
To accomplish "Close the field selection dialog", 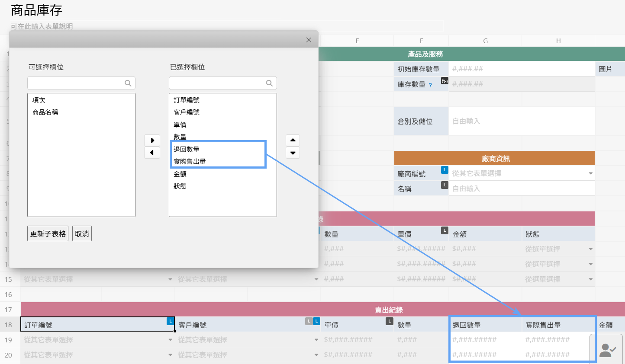I will coord(309,40).
